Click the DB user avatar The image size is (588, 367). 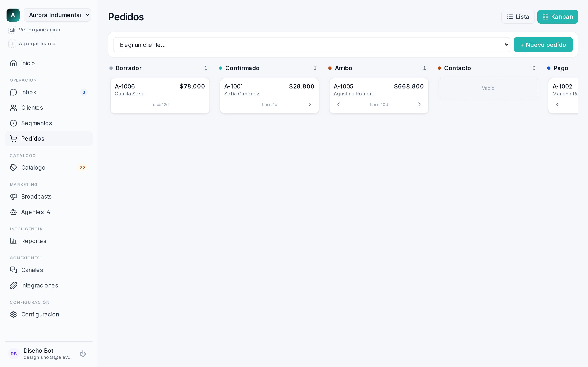click(x=14, y=353)
